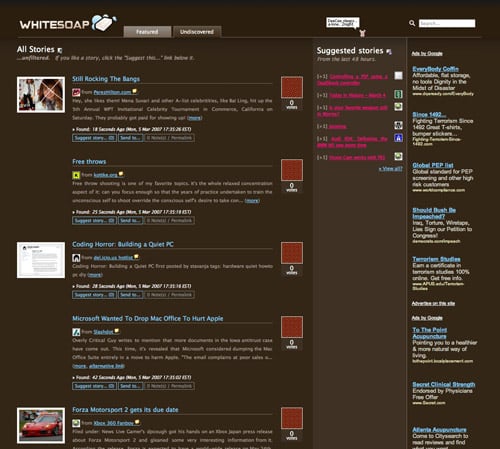Viewport: 500px width, 449px height.
Task: Click Suggest story under Free throws
Action: (x=94, y=220)
